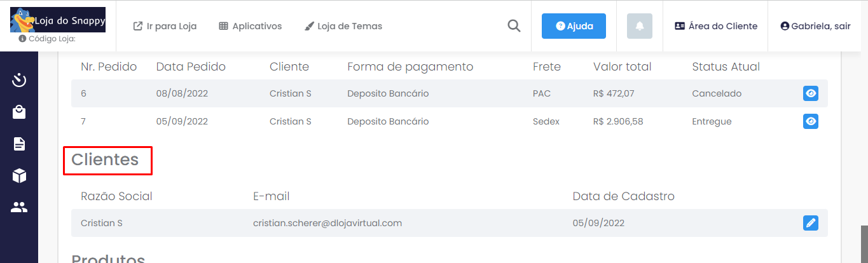Edit client Cristian S with pencil icon
The image size is (868, 263).
pyautogui.click(x=810, y=223)
